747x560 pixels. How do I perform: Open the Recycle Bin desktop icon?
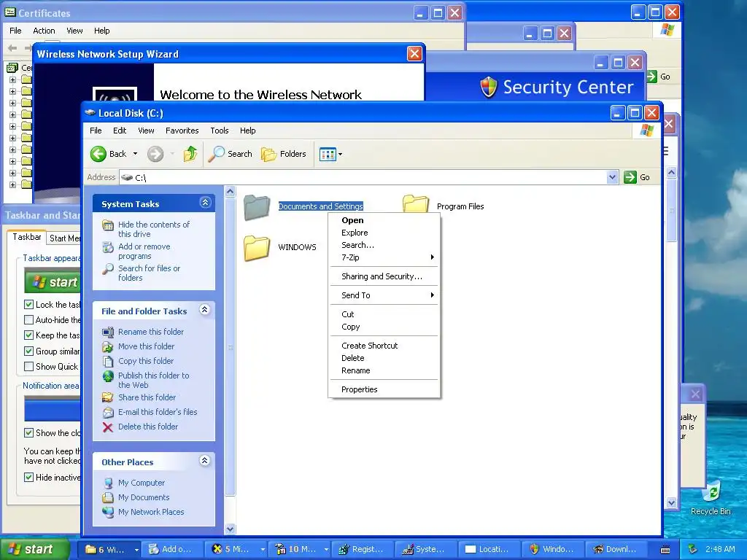point(711,492)
